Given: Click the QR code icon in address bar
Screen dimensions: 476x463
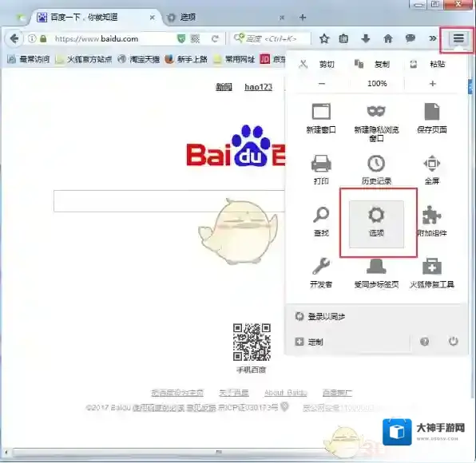Looking at the screenshot, I should [x=195, y=39].
